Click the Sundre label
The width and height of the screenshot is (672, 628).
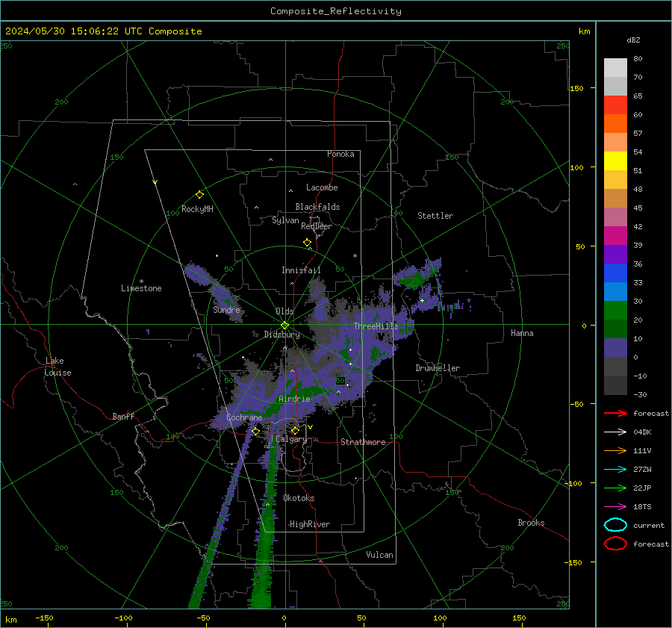(x=227, y=310)
